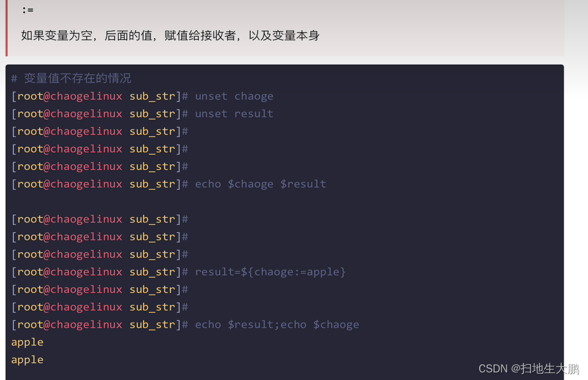The height and width of the screenshot is (380, 588).
Task: Click the ":=" operator text at top
Action: click(28, 10)
